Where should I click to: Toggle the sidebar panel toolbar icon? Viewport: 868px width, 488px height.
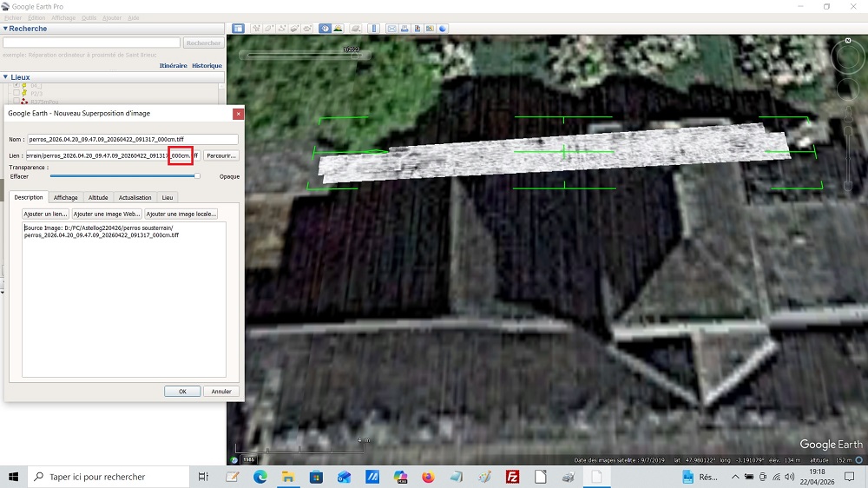point(239,28)
